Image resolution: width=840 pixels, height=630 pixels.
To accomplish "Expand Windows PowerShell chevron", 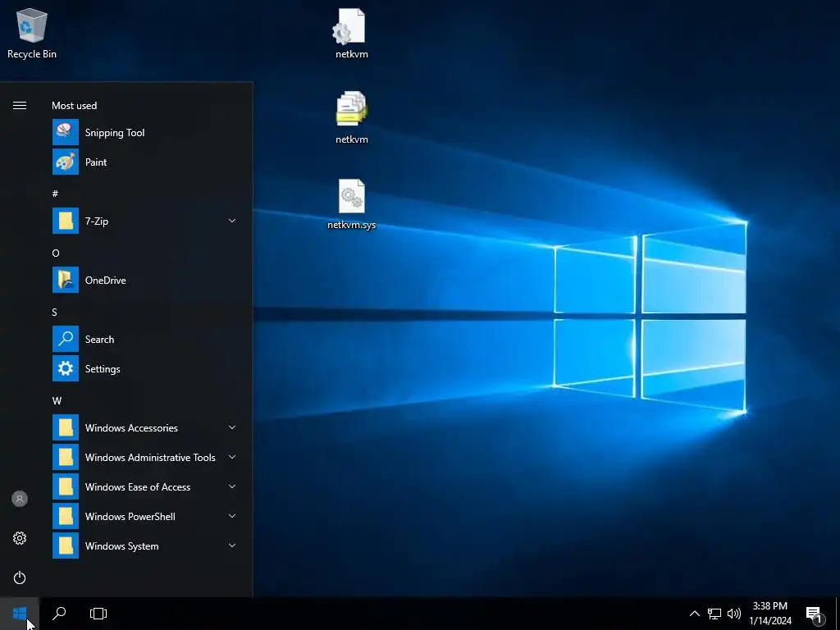I will tap(232, 516).
